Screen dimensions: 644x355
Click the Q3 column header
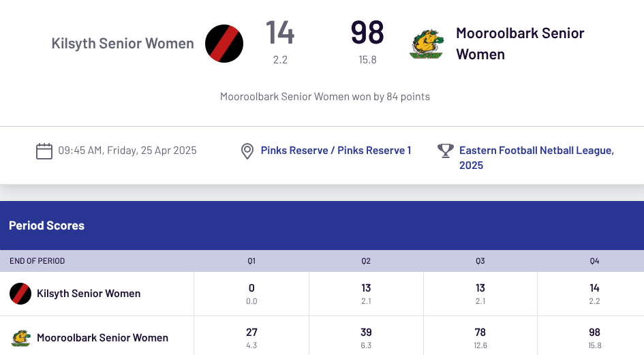[480, 261]
